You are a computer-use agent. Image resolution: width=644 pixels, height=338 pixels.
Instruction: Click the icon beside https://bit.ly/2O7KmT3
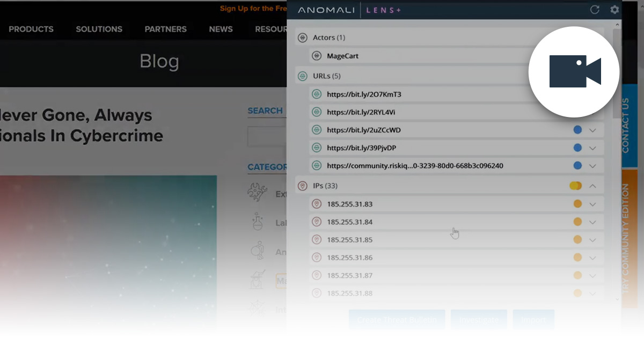click(317, 94)
